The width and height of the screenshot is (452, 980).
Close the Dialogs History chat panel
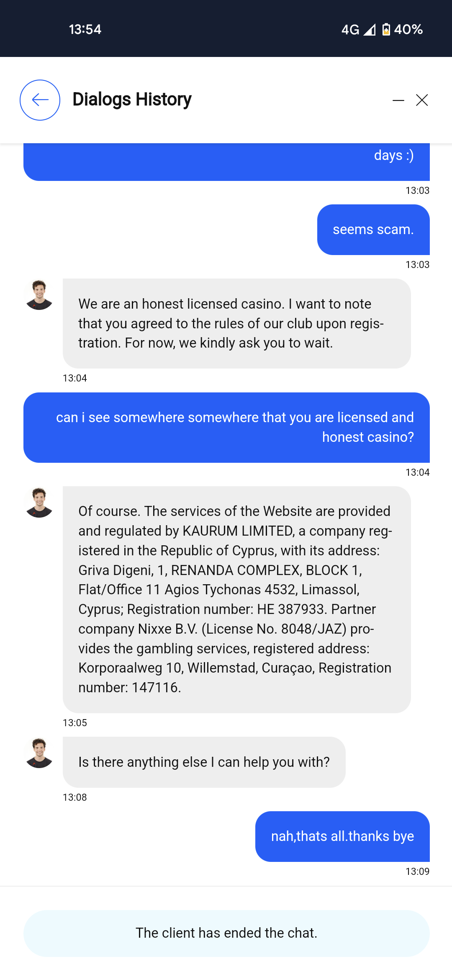[x=422, y=100]
